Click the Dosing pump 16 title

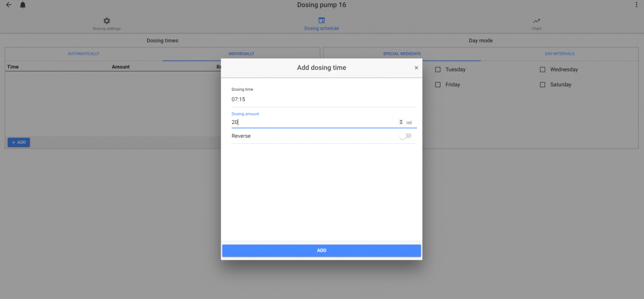point(321,5)
